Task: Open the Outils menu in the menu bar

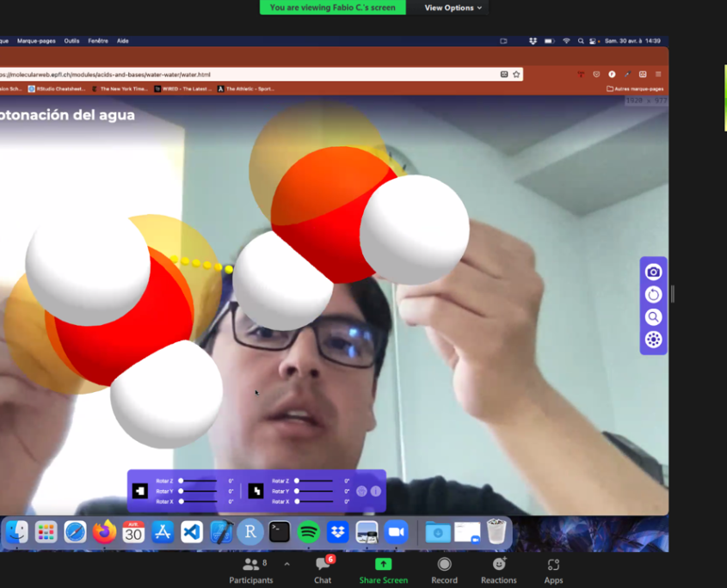Action: coord(71,41)
